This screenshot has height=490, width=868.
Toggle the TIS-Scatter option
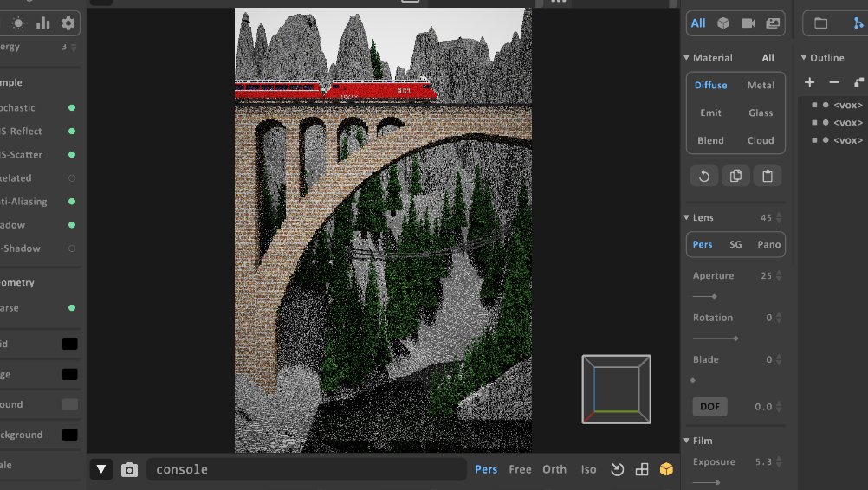72,155
